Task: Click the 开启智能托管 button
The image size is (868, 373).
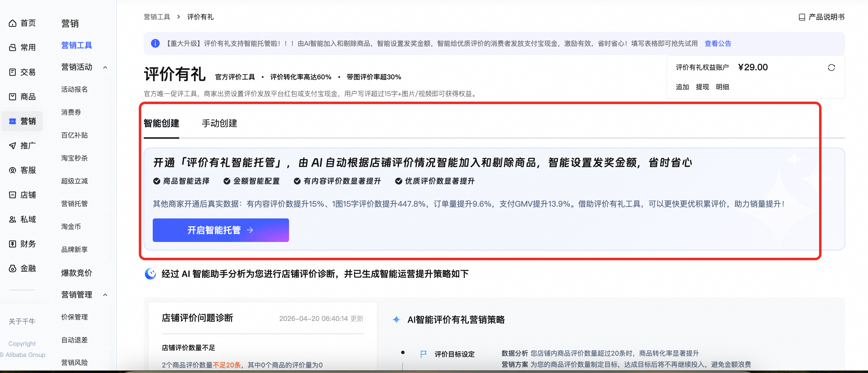Action: [221, 230]
